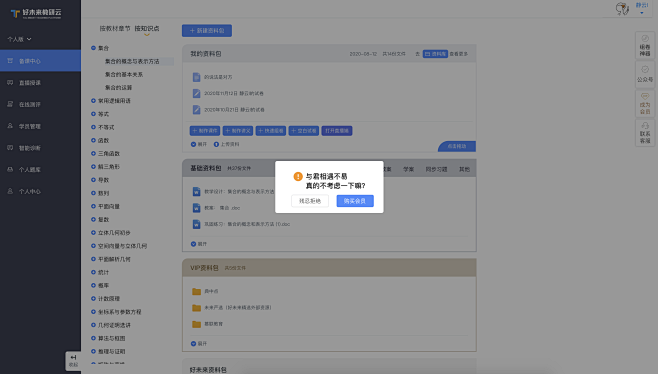
Task: Select 集合的基本关系 in the tree
Action: 124,74
